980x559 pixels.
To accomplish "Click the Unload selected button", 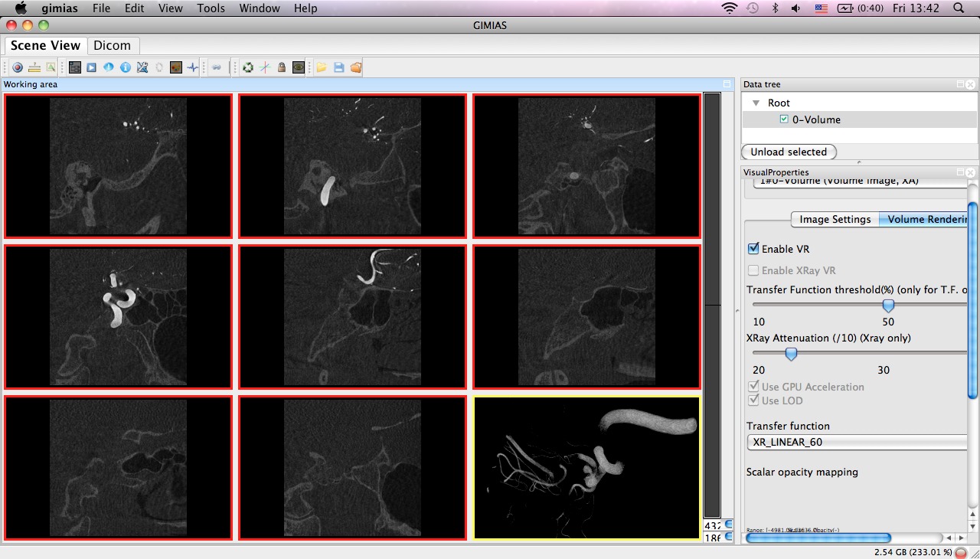I will click(789, 152).
